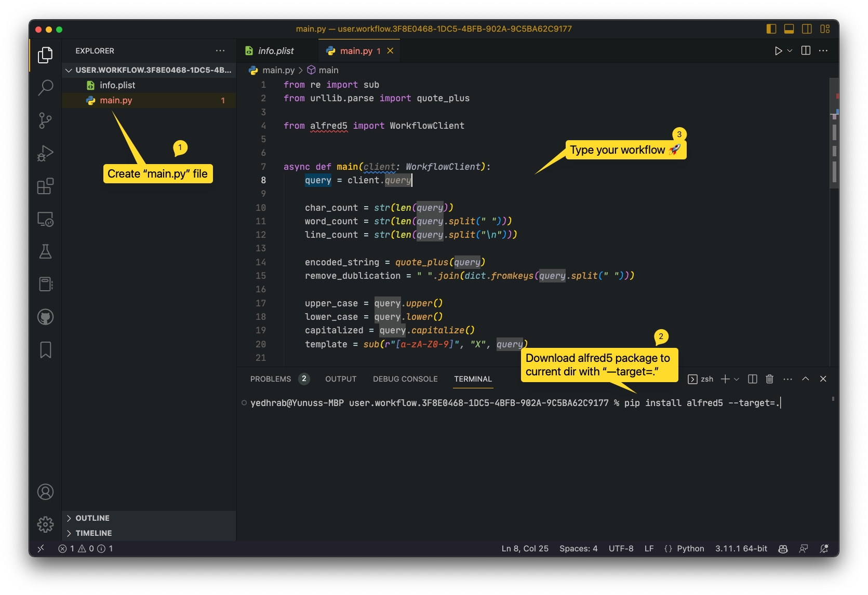Switch to the PROBLEMS panel tab
The image size is (868, 595).
click(271, 379)
